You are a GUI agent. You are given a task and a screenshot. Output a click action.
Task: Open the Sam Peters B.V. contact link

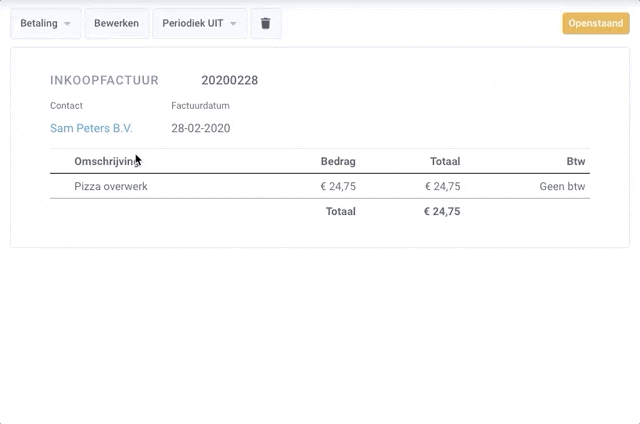(91, 128)
